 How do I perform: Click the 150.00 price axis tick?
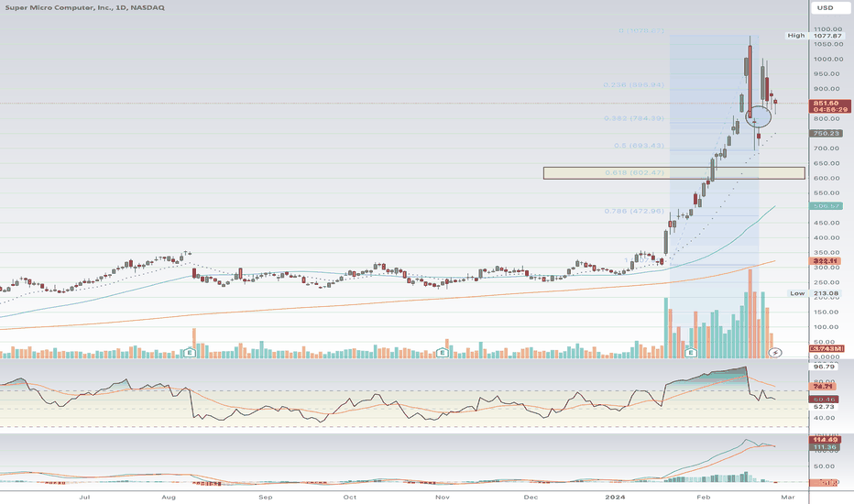[x=827, y=312]
